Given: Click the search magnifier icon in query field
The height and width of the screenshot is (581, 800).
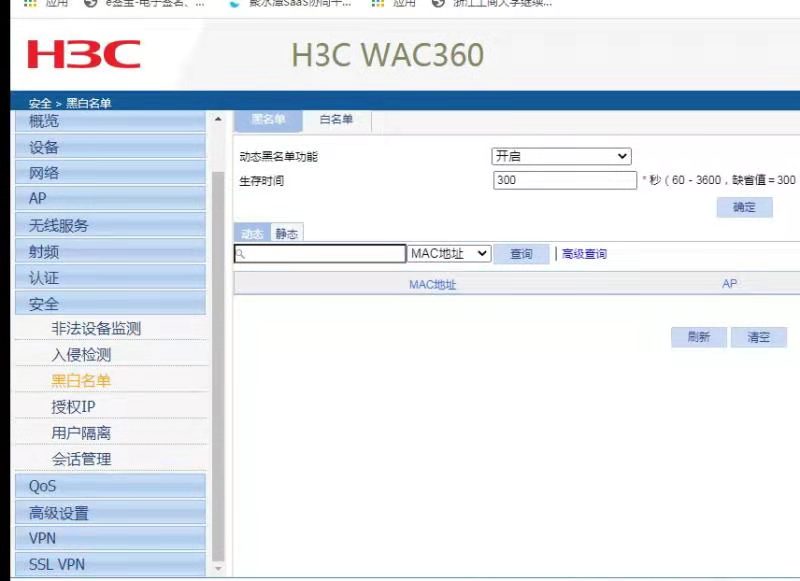Looking at the screenshot, I should 241,254.
